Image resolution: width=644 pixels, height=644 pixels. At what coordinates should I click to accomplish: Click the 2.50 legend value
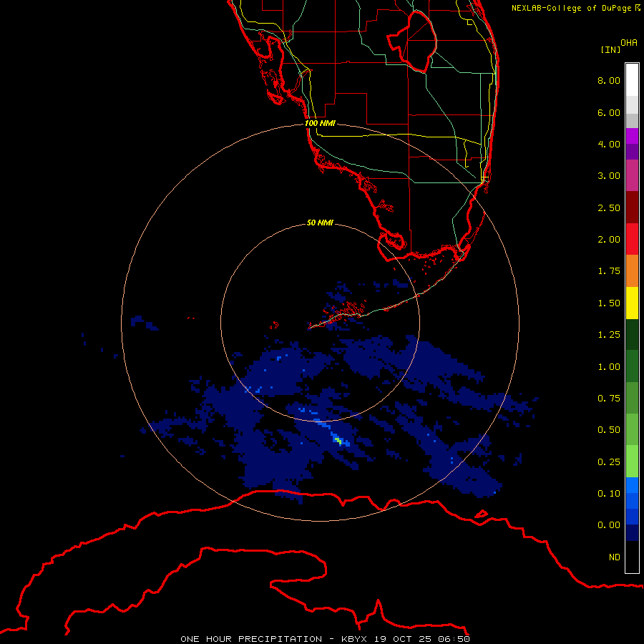[x=609, y=208]
